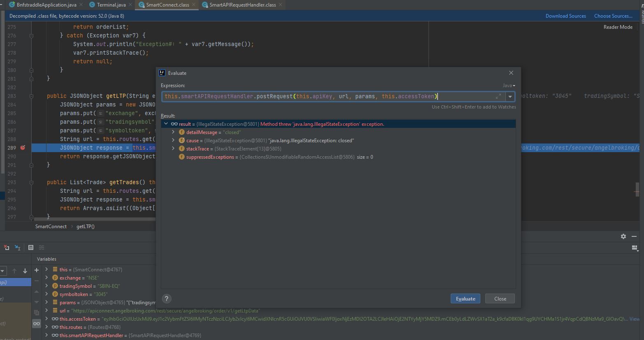Image resolution: width=644 pixels, height=340 pixels.
Task: Go to previous frame with up arrow
Action: coord(14,271)
